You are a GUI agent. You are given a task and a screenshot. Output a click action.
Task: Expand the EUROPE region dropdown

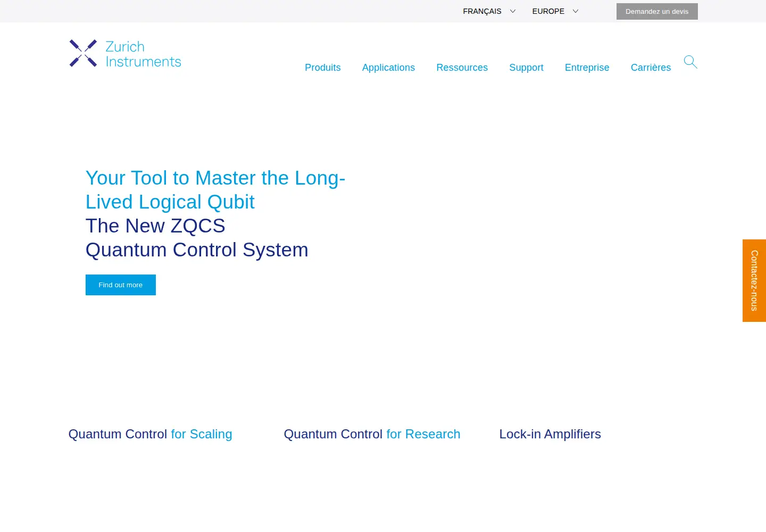[555, 11]
